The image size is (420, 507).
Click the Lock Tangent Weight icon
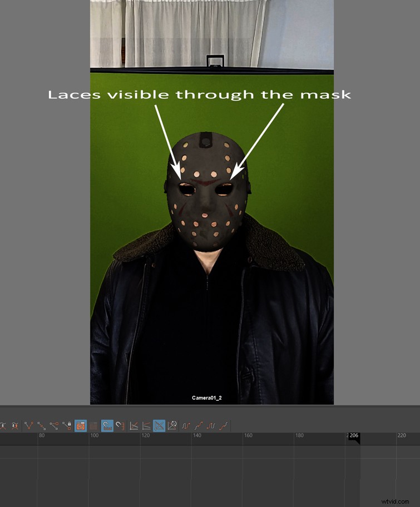click(67, 426)
